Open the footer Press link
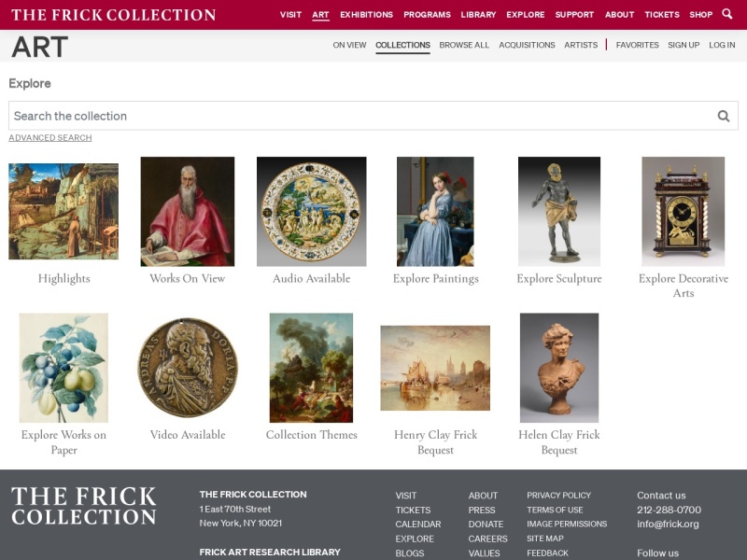Image resolution: width=747 pixels, height=560 pixels. coord(482,510)
